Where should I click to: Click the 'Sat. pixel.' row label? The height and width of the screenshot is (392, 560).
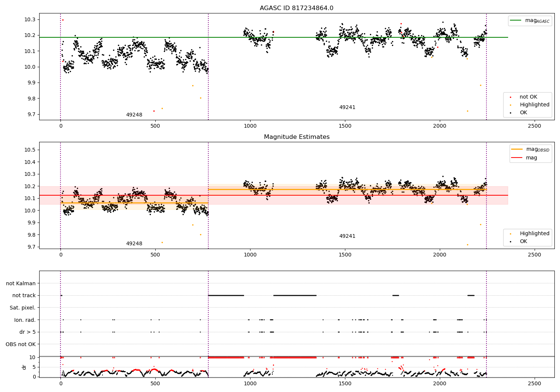pyautogui.click(x=23, y=308)
